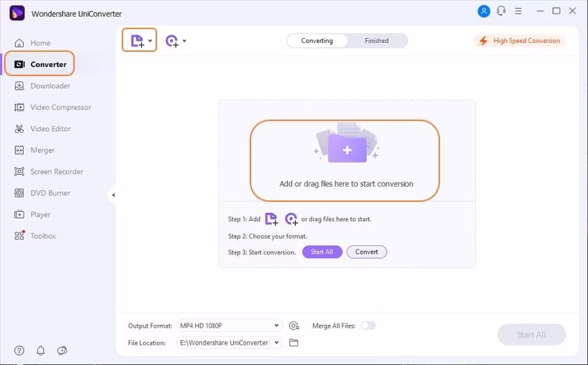Enable High Speed Conversion
The image size is (588, 365).
pyautogui.click(x=520, y=41)
